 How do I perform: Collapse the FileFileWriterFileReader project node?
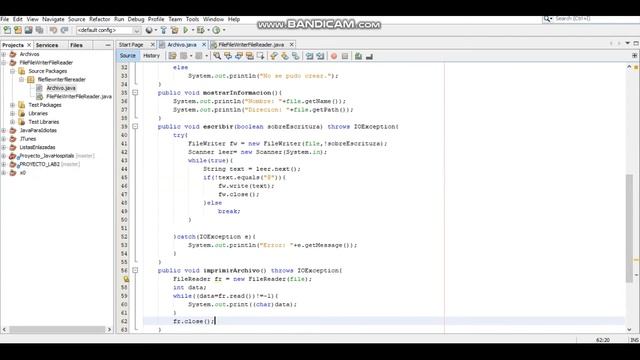pos(4,62)
